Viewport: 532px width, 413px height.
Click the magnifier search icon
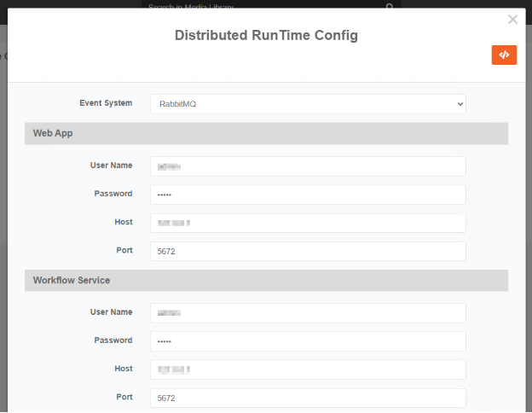390,7
